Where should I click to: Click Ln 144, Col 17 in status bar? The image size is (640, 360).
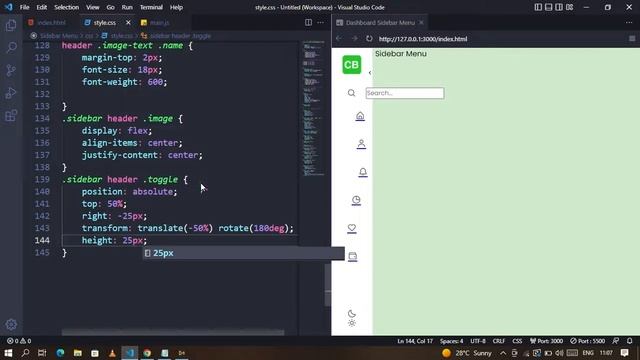coord(415,341)
